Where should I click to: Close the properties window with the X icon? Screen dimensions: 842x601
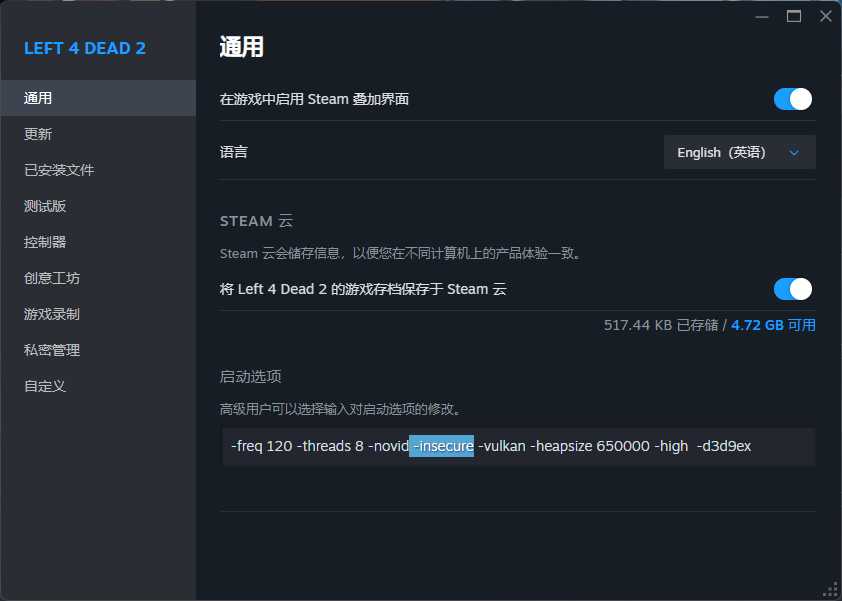pos(825,16)
